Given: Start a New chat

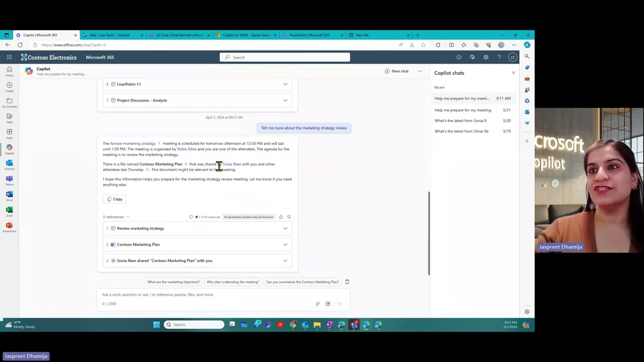Looking at the screenshot, I should point(396,71).
